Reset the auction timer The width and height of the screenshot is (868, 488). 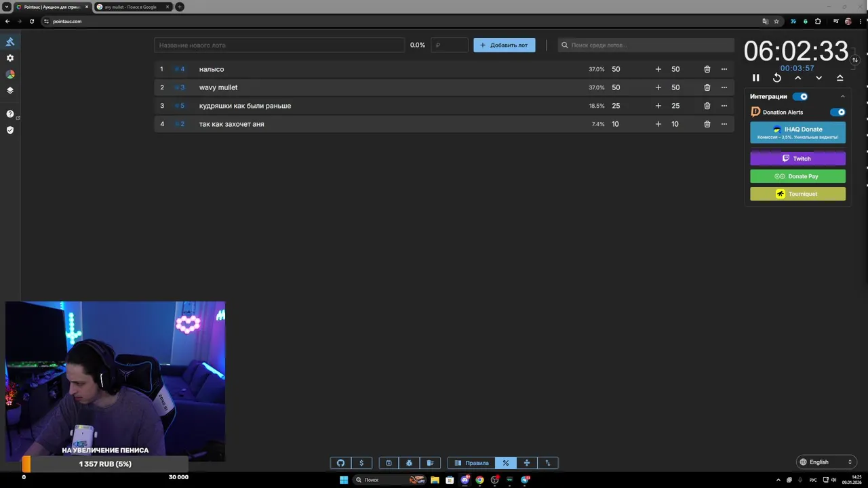click(777, 78)
